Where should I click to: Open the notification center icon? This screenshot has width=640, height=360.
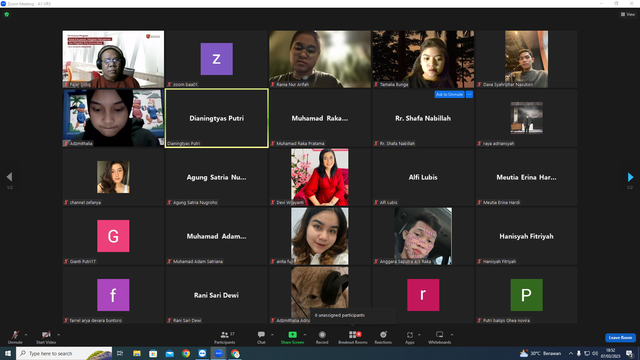[629, 353]
